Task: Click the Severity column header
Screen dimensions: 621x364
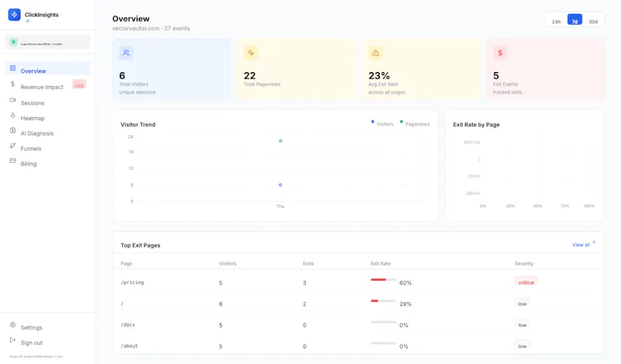Action: click(x=525, y=263)
